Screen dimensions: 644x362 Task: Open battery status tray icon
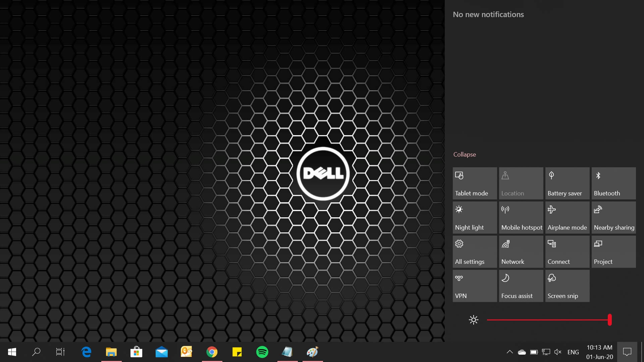(x=534, y=352)
